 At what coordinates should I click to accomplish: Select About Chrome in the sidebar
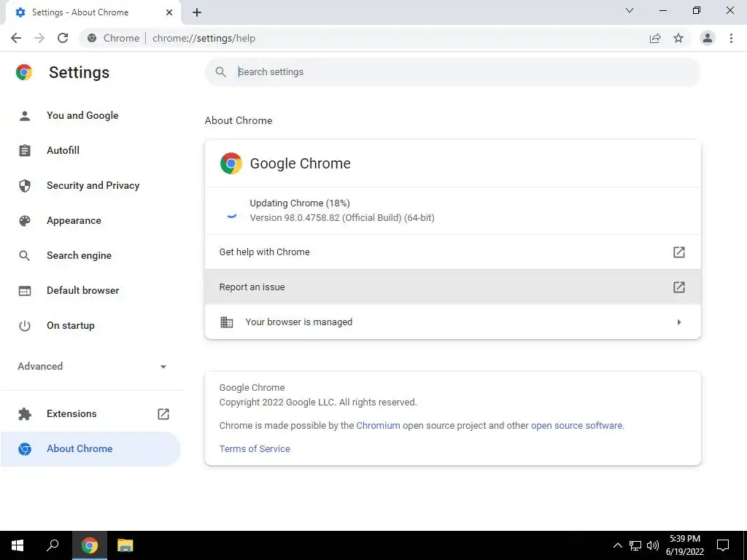tap(90, 449)
